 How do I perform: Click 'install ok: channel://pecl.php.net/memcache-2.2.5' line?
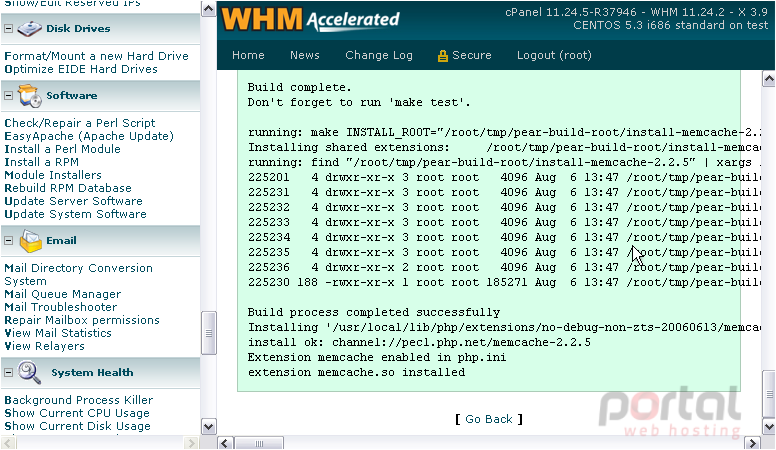(x=419, y=343)
